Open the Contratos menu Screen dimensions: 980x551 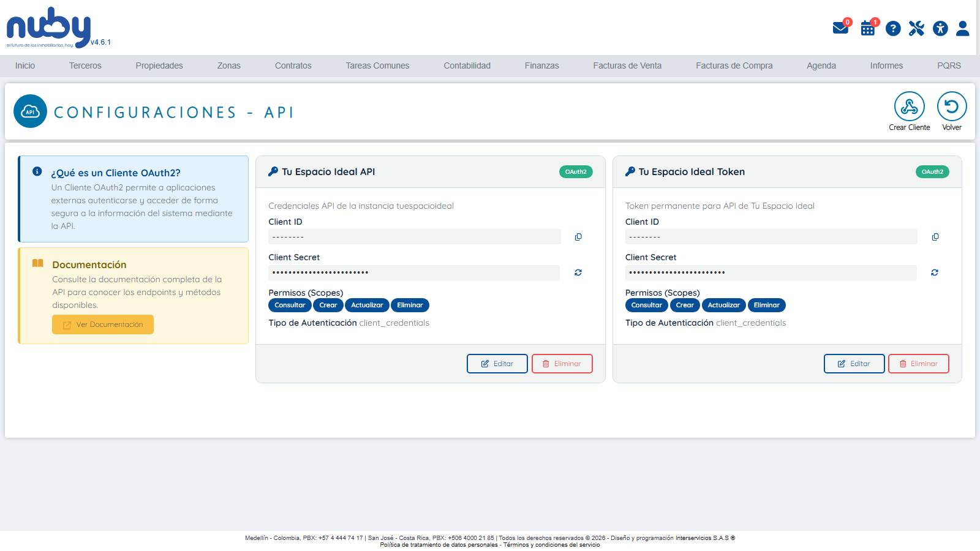[293, 66]
